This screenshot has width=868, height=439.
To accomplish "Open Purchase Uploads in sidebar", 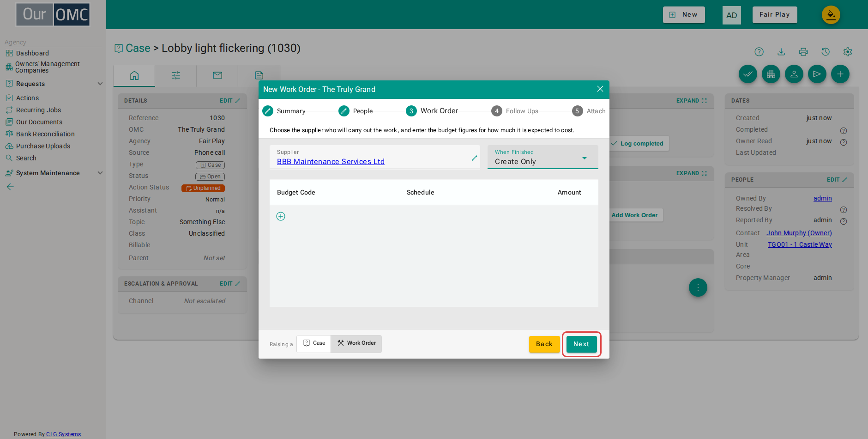I will tap(43, 146).
